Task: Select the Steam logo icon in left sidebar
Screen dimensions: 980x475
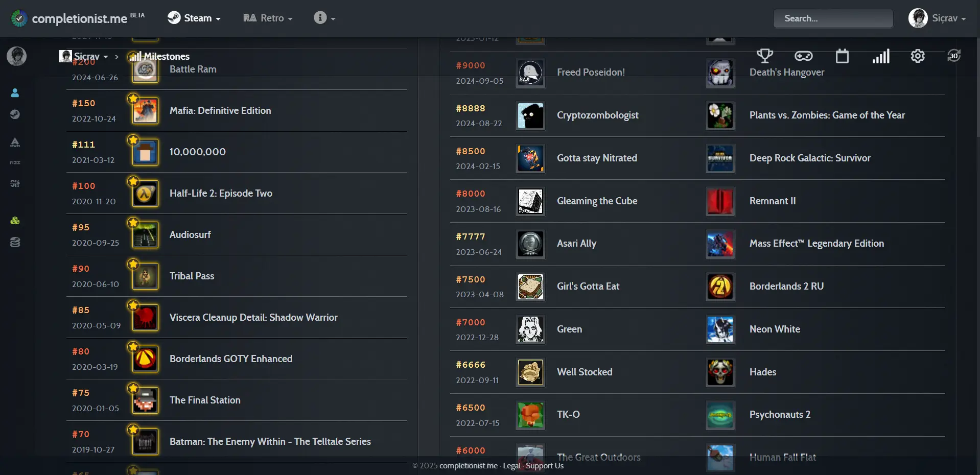Action: 15,114
